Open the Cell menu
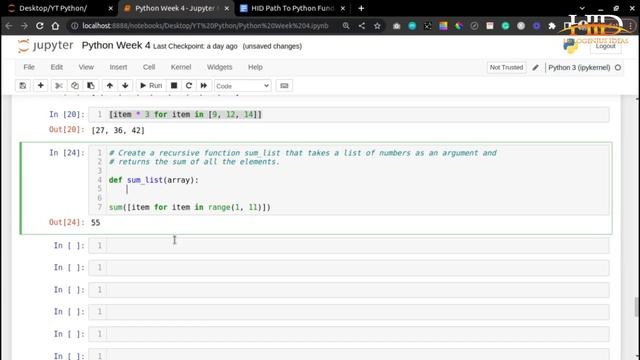640x360 pixels. coord(149,67)
